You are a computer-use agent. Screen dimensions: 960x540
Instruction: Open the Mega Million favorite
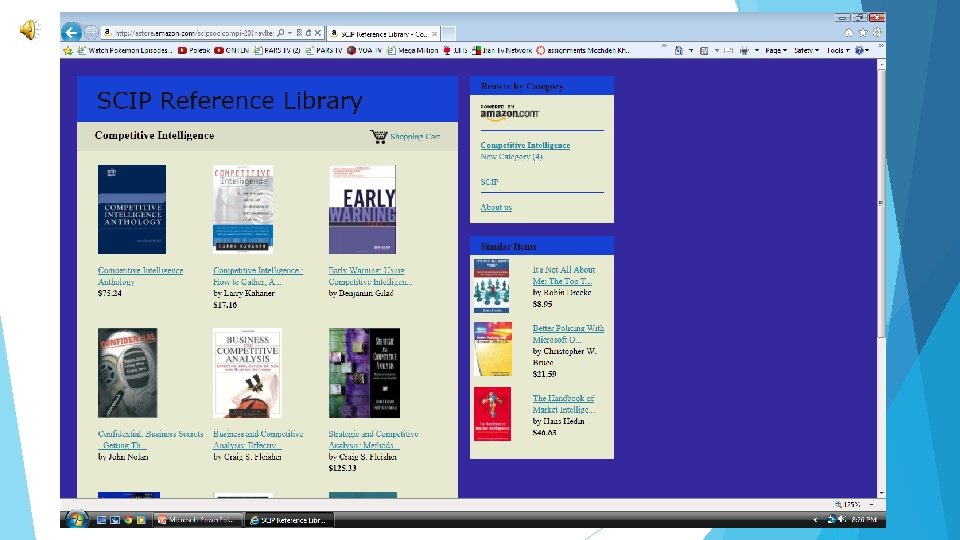pyautogui.click(x=413, y=50)
